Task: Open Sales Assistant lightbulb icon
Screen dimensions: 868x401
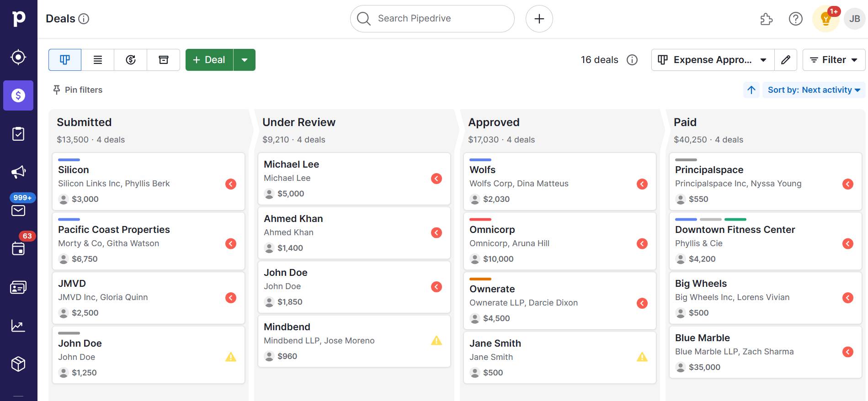Action: [825, 19]
